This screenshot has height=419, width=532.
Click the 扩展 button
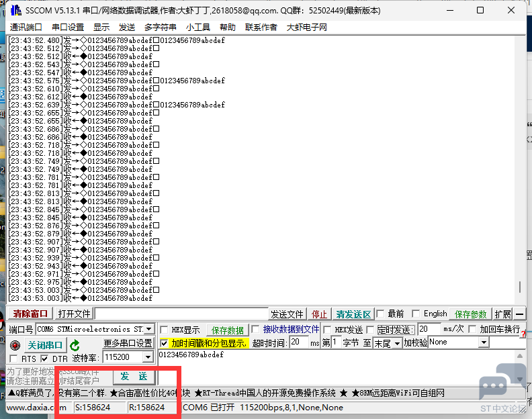[x=503, y=314]
